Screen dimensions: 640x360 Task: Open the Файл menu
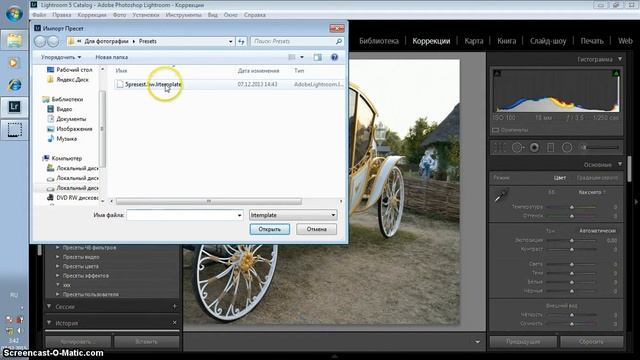[x=39, y=15]
